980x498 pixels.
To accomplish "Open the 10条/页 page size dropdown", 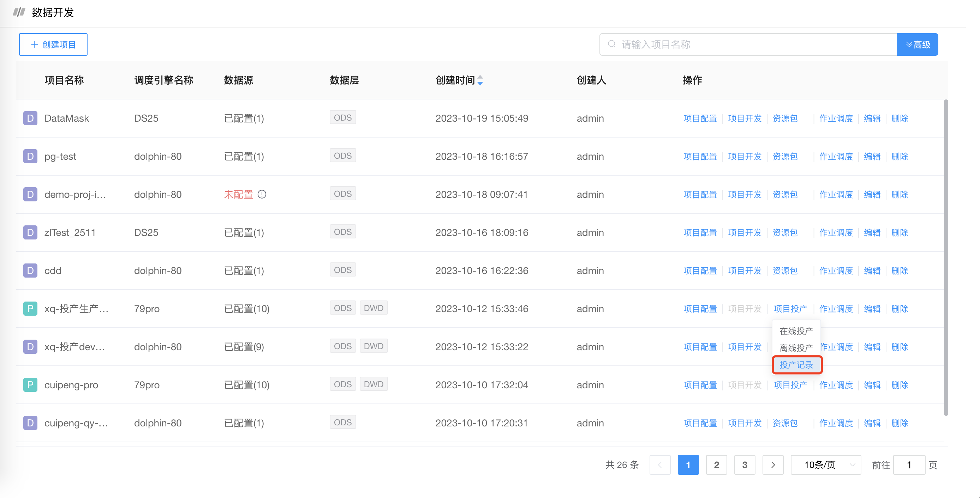I will coord(825,464).
